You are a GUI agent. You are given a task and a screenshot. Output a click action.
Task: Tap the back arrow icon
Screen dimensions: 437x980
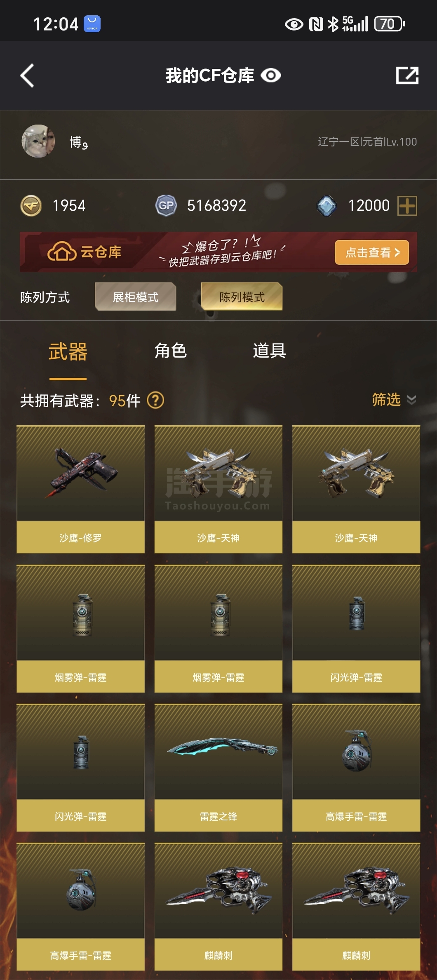(x=27, y=75)
